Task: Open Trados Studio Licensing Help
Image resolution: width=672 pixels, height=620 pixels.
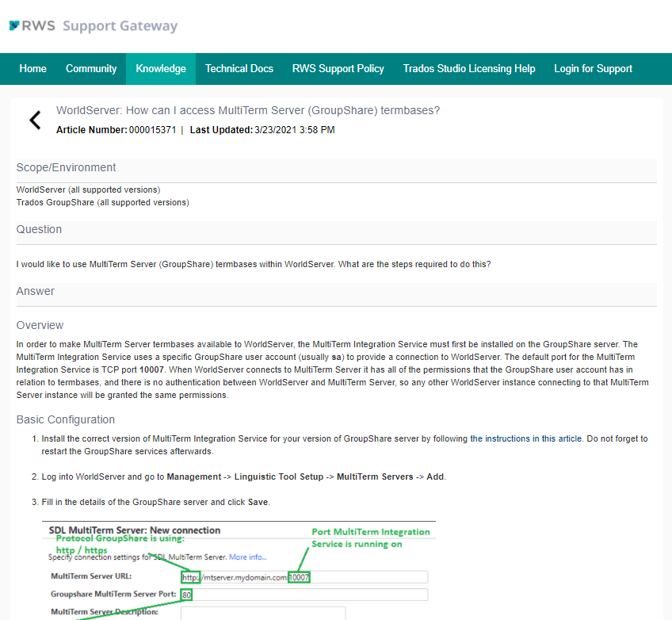Action: (469, 69)
